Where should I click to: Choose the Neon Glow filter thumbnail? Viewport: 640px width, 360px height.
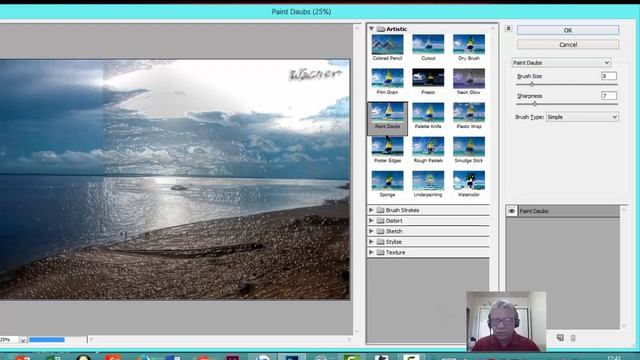pyautogui.click(x=469, y=79)
